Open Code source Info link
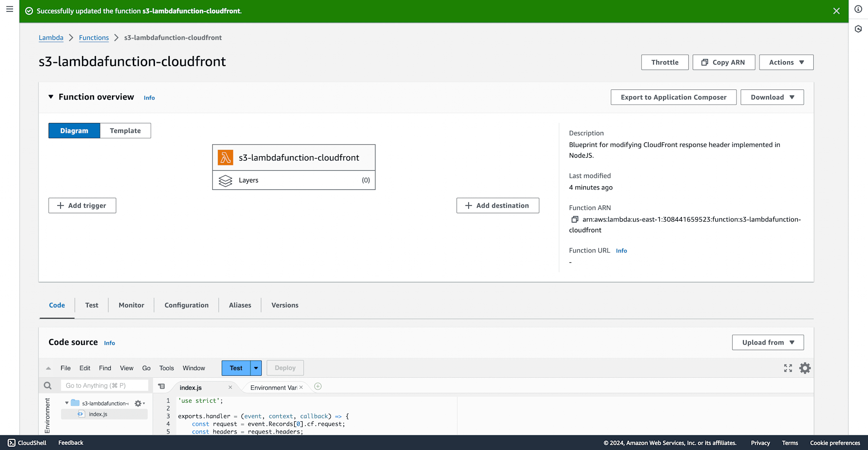 tap(109, 343)
